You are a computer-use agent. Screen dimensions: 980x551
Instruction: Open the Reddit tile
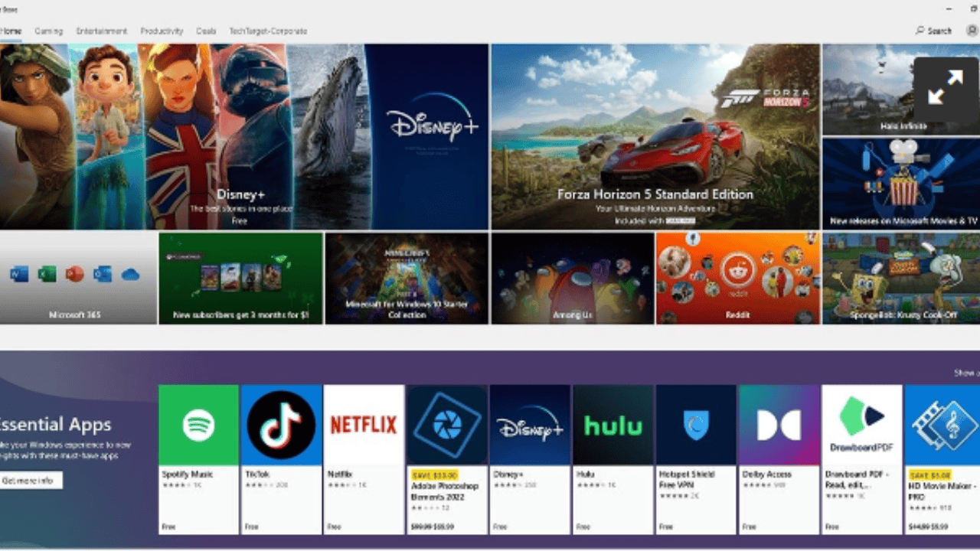point(738,279)
